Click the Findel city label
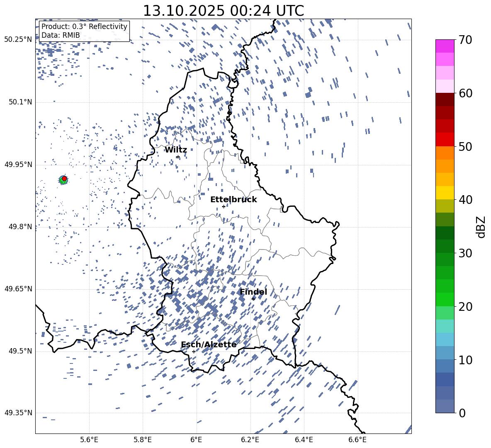The width and height of the screenshot is (491, 448). point(253,292)
